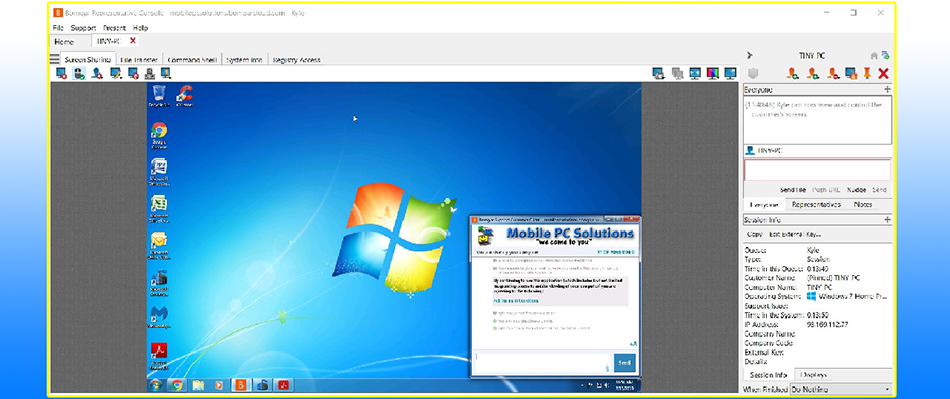The image size is (950, 399).
Task: Click the monitor icon with red circle badge
Action: (133, 73)
